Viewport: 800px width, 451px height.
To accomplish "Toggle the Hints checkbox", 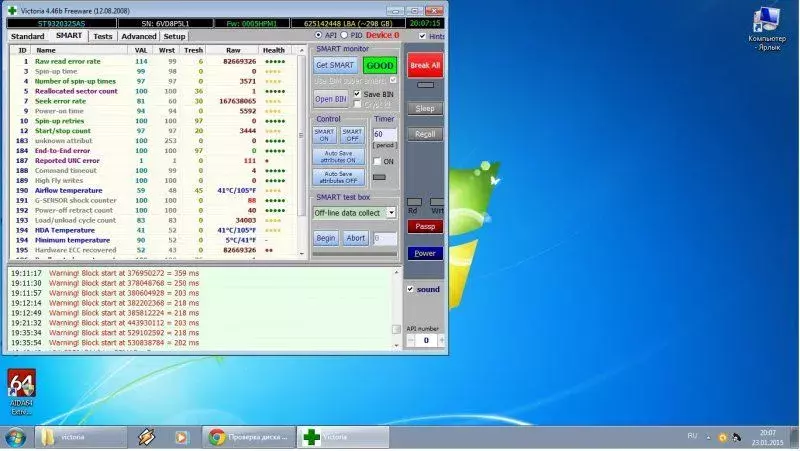I will [422, 36].
